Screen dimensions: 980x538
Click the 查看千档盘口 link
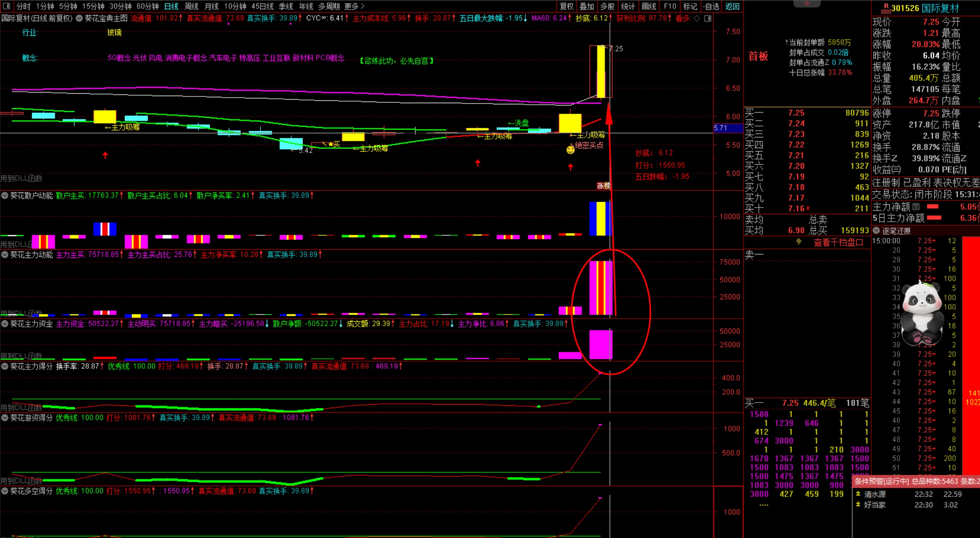(x=838, y=243)
